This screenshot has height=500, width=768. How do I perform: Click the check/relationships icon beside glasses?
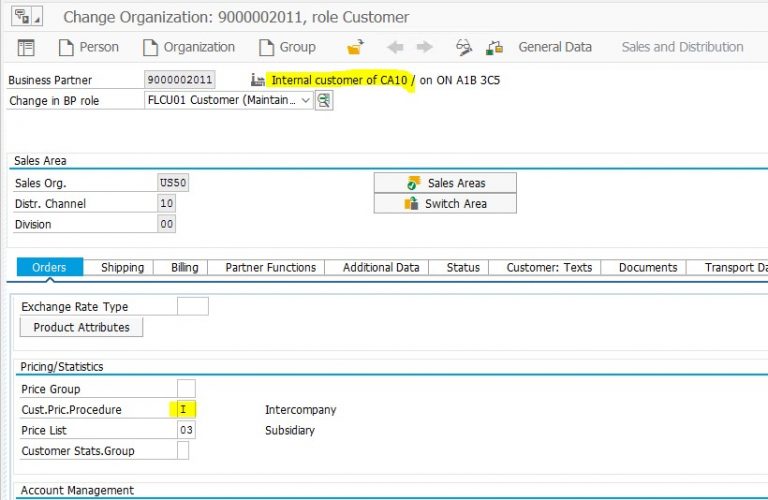[494, 47]
